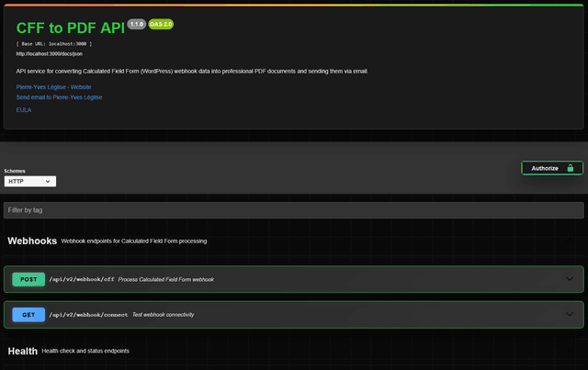This screenshot has width=588, height=370.
Task: Collapse the Webhooks section
Action: [570, 241]
